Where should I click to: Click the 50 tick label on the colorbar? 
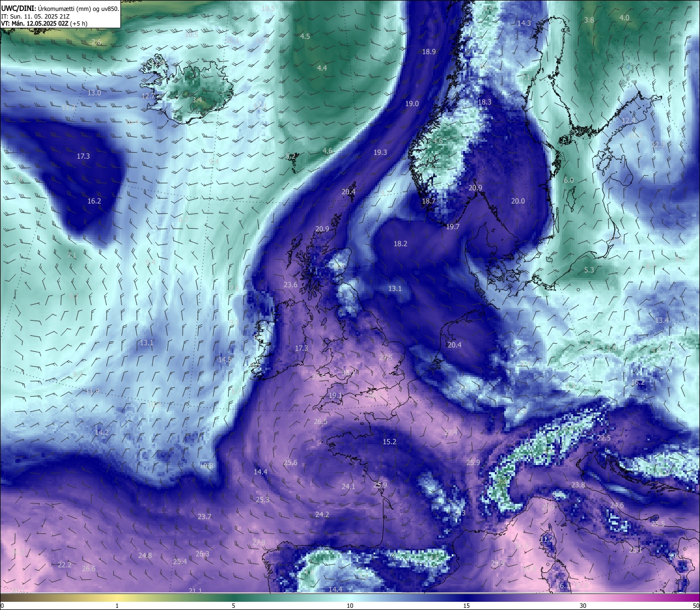(696, 606)
